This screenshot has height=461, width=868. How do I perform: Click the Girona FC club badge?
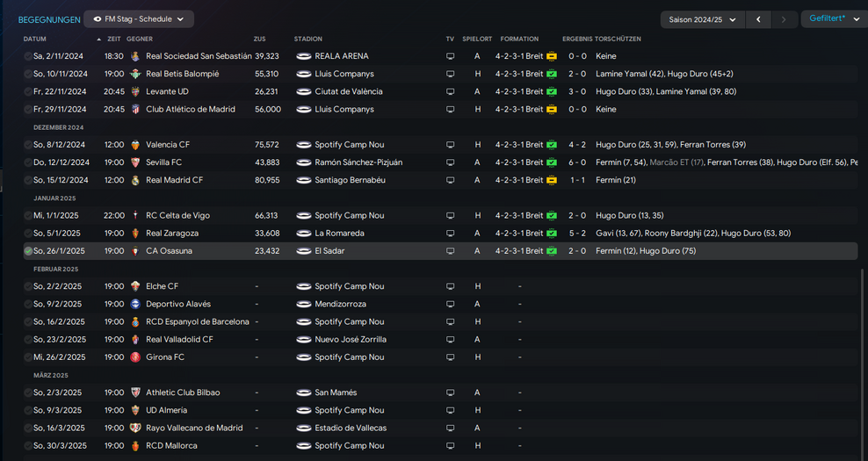[x=134, y=357]
